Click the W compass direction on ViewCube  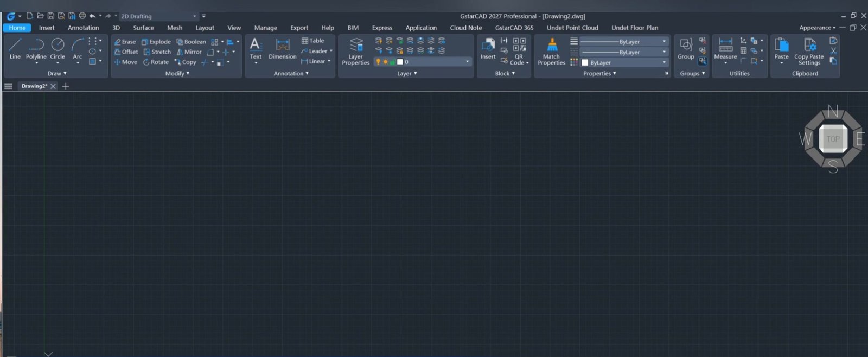[806, 139]
